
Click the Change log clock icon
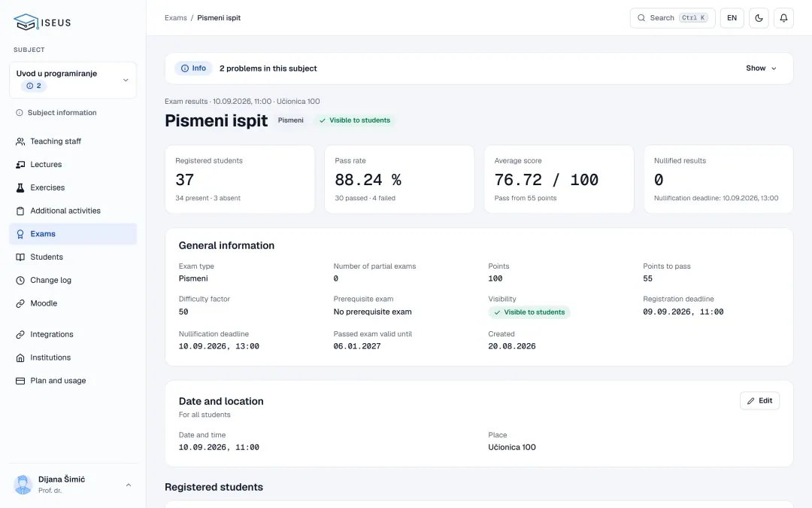click(x=20, y=281)
